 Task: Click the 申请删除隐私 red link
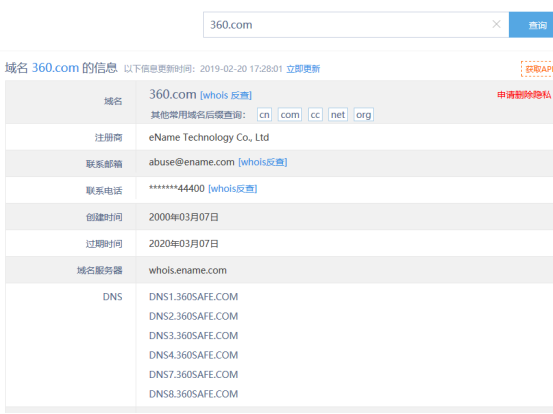coord(524,95)
